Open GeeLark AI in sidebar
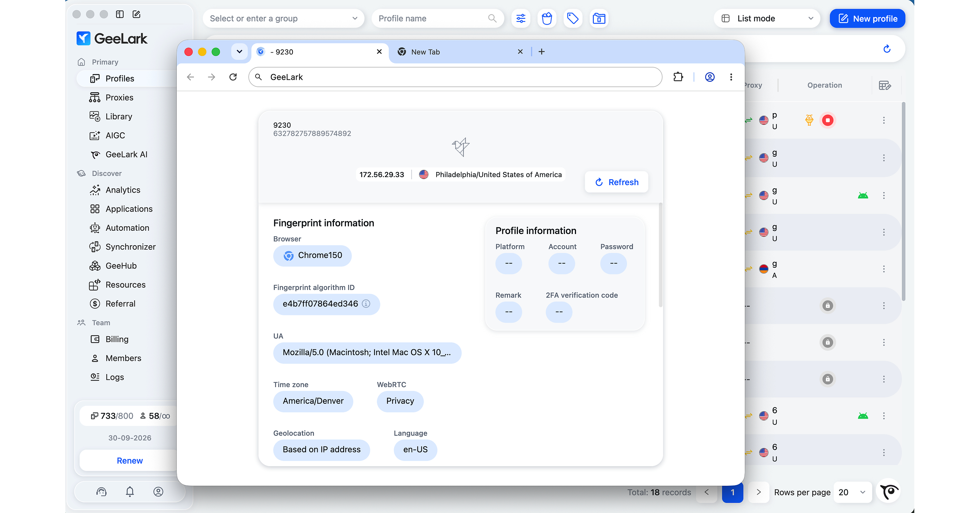The width and height of the screenshot is (980, 513). click(x=126, y=155)
